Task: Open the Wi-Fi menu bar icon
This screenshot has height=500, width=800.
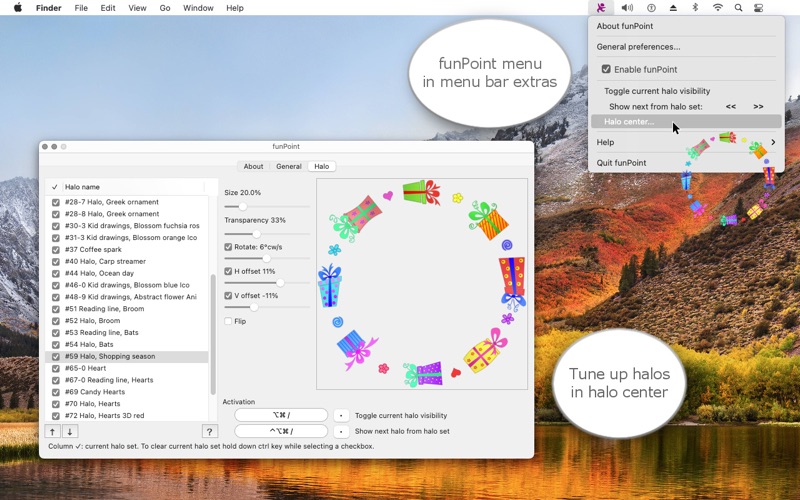Action: 717,8
